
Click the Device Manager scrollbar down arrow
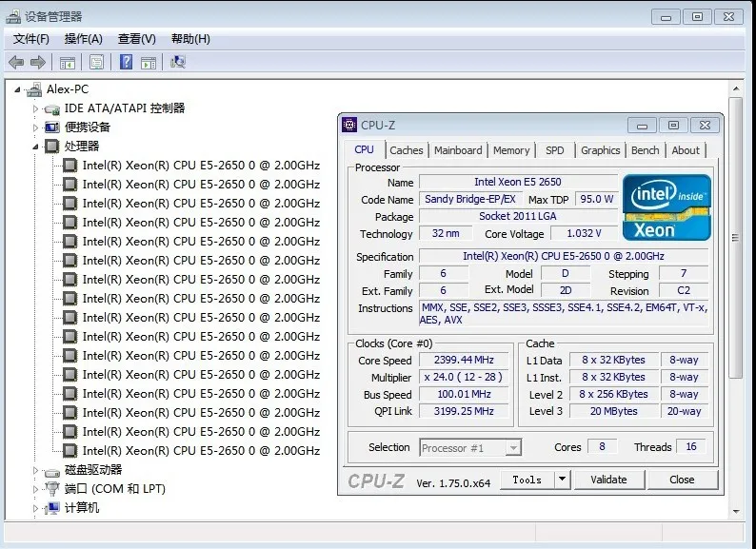[x=736, y=511]
